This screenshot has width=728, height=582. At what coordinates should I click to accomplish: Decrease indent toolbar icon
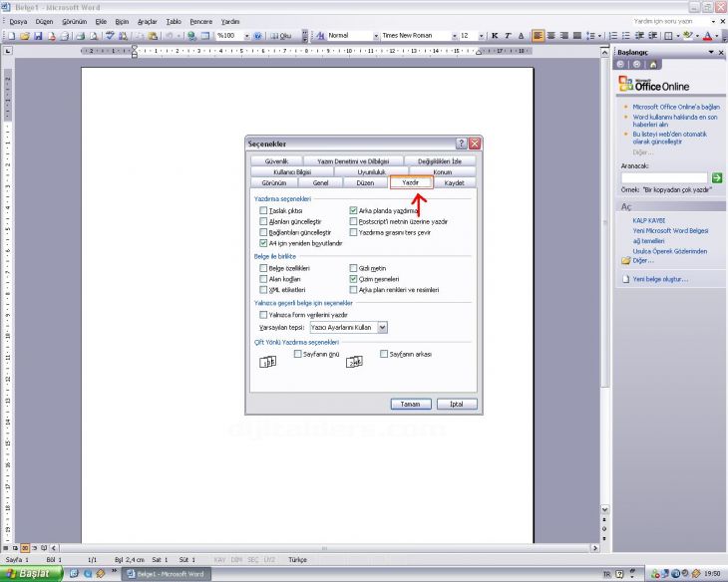click(x=639, y=36)
